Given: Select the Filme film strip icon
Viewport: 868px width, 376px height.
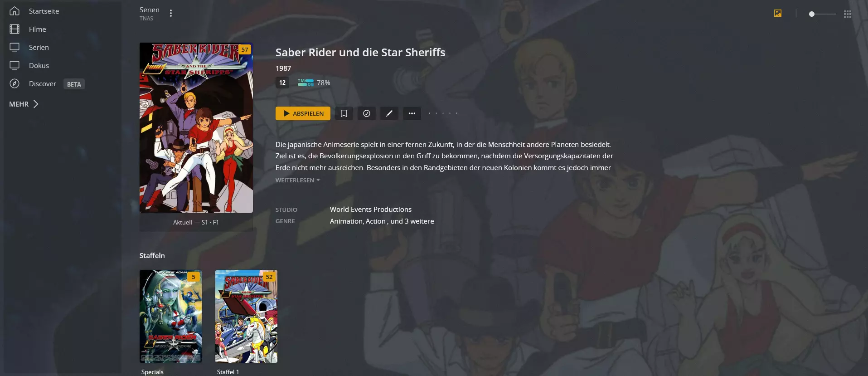Looking at the screenshot, I should click(x=15, y=29).
